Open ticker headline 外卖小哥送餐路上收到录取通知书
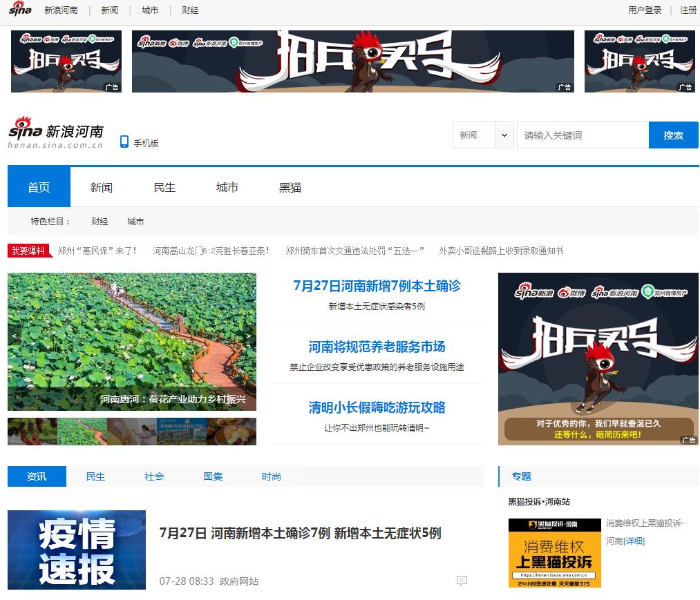Screen dimensions: 700x600 (501, 251)
